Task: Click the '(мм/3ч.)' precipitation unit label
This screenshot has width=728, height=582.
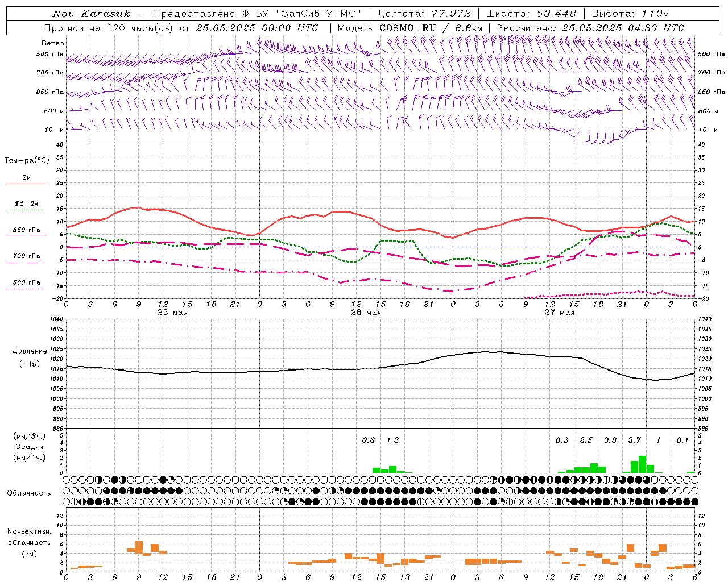Action: (x=29, y=436)
